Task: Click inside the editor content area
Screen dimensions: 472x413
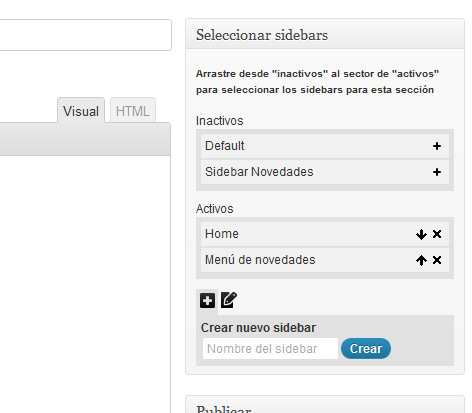Action: (85, 283)
